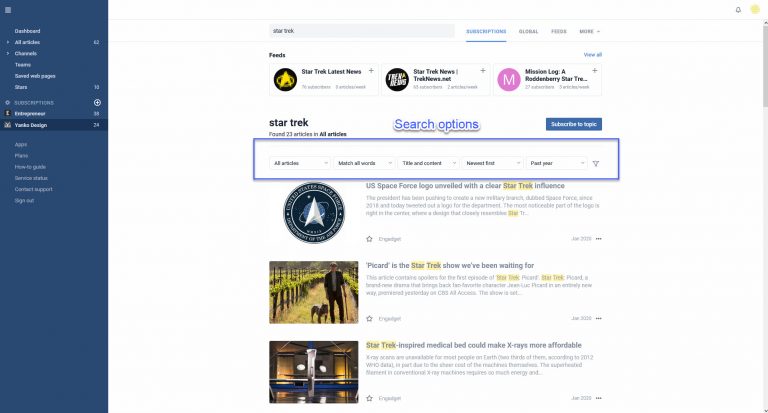This screenshot has height=413, width=768.
Task: Select the Yanko Design subscription
Action: pos(54,125)
